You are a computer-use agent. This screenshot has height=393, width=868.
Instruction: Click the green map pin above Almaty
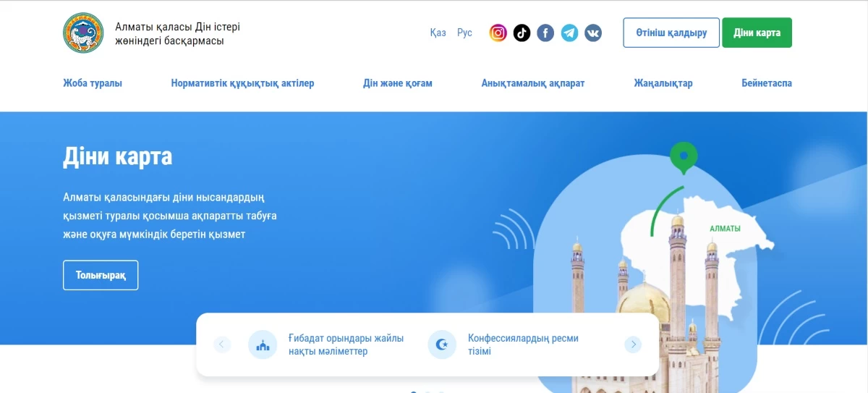pyautogui.click(x=684, y=158)
